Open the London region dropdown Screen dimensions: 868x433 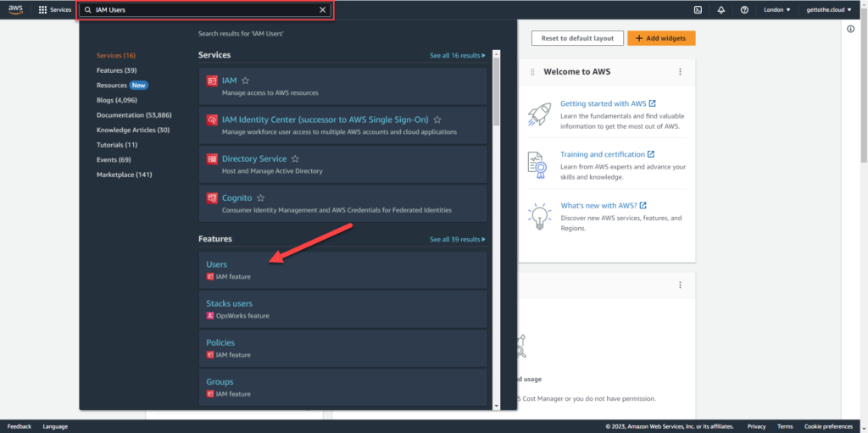coord(776,10)
